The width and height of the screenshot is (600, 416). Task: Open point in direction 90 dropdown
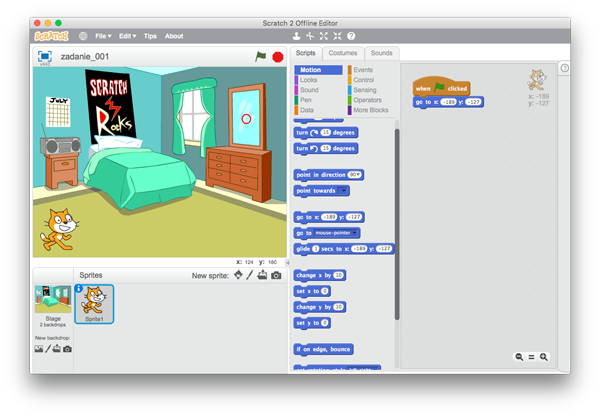point(354,175)
